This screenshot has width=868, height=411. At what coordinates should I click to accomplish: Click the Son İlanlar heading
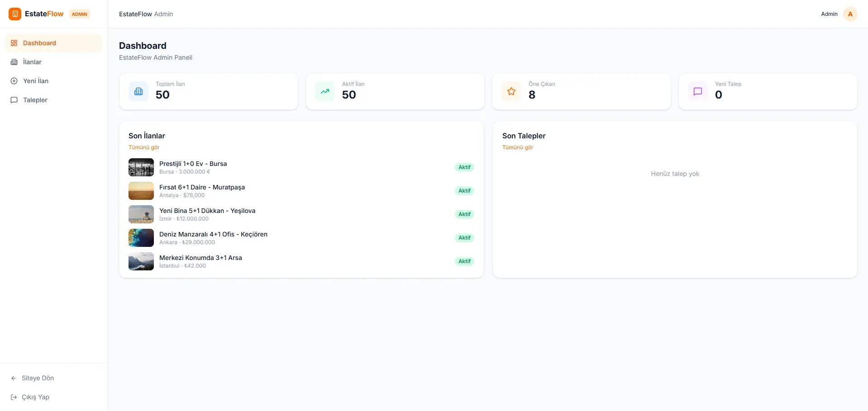[x=147, y=136]
